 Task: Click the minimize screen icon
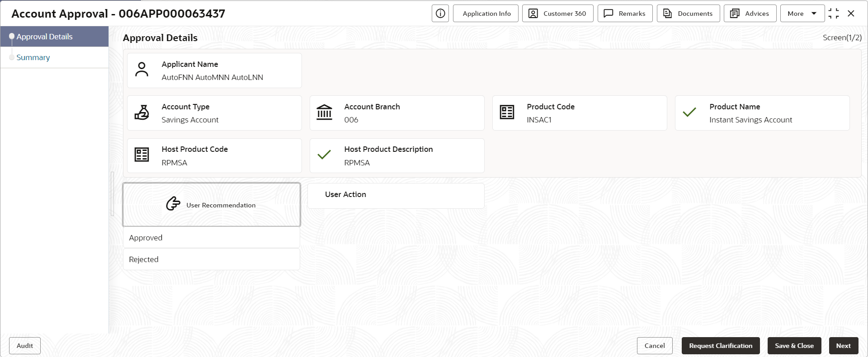[x=834, y=14]
